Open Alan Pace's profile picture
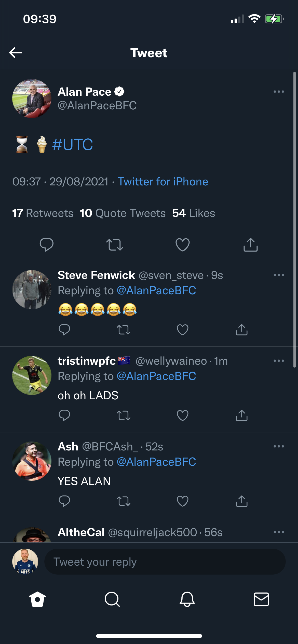Screen dimensions: 298x644 [x=32, y=98]
